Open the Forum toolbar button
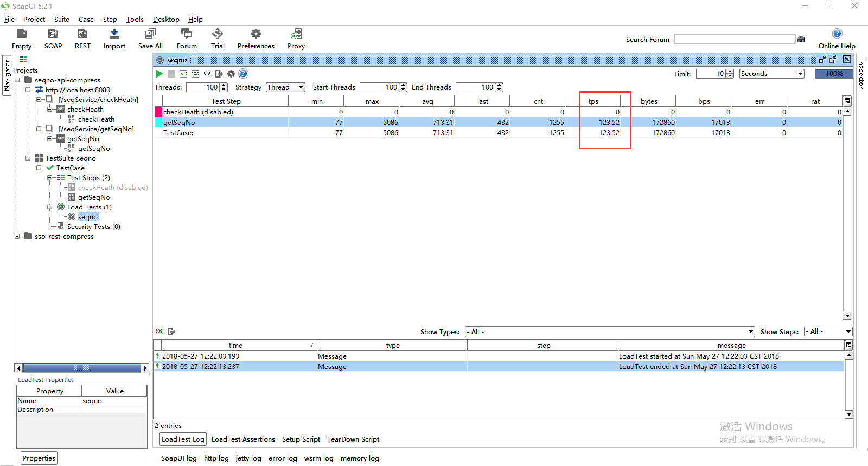 187,39
